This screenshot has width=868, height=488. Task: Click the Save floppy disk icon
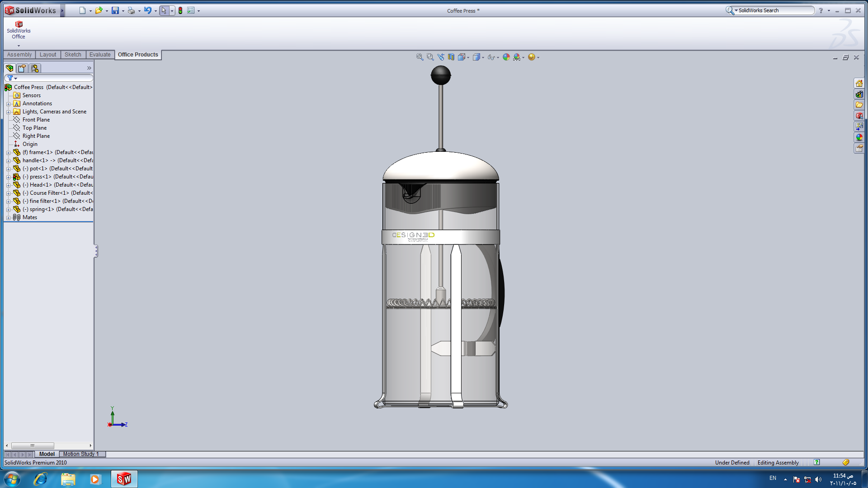click(115, 10)
